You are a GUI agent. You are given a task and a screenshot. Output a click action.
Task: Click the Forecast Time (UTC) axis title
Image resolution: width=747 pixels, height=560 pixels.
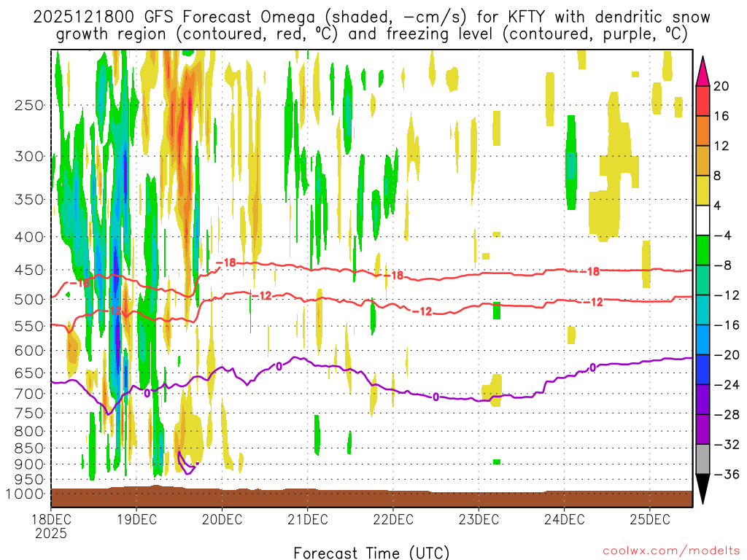coord(371,553)
